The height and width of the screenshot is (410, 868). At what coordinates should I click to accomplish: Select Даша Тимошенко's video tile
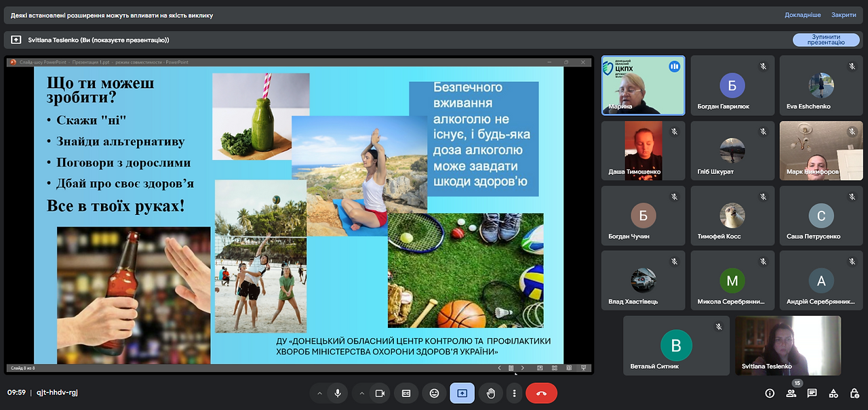click(x=643, y=150)
